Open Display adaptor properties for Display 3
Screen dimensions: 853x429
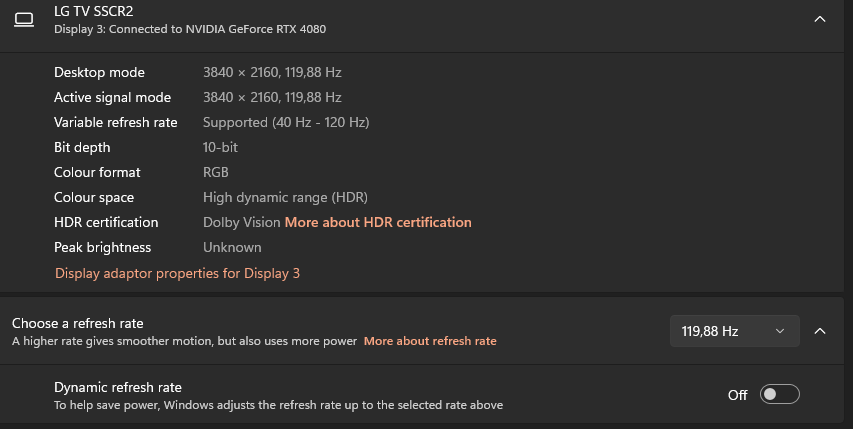click(177, 273)
